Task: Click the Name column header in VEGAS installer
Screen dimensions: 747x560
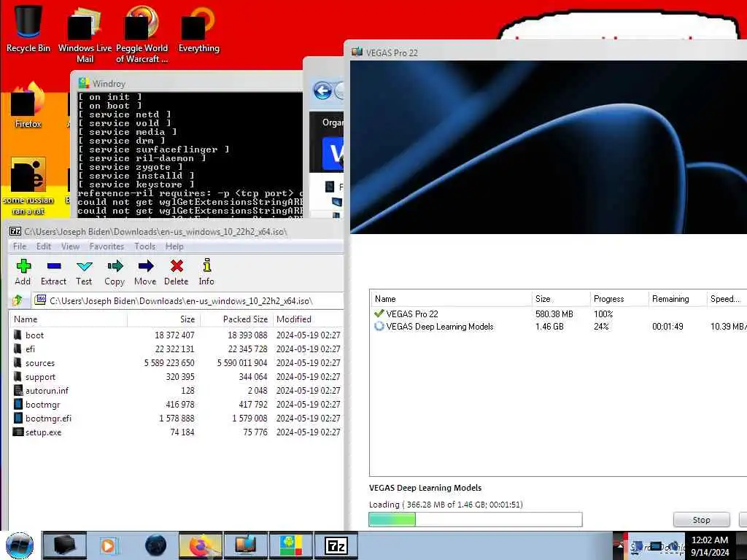Action: [x=451, y=298]
